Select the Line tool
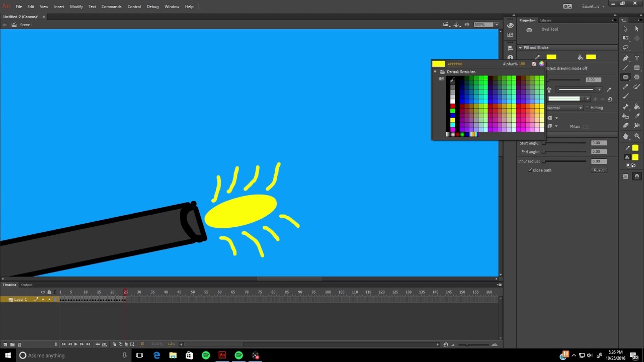The width and height of the screenshot is (644, 362). tap(625, 68)
